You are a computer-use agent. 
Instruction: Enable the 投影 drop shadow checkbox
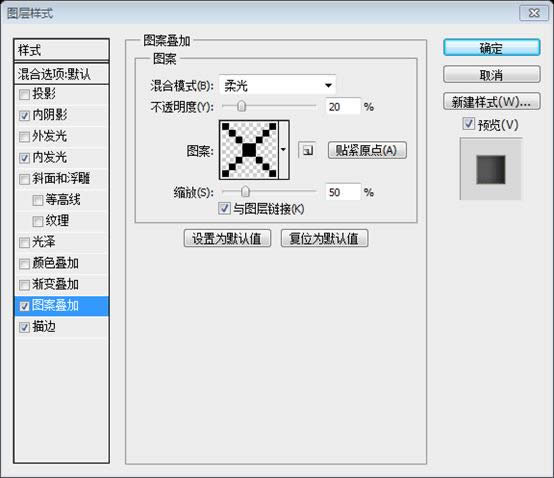tap(24, 95)
